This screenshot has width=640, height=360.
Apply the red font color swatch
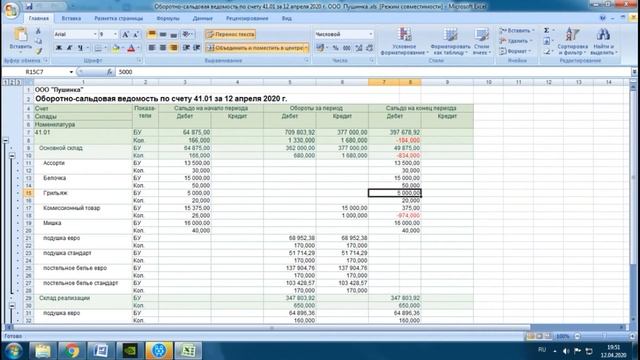point(131,48)
